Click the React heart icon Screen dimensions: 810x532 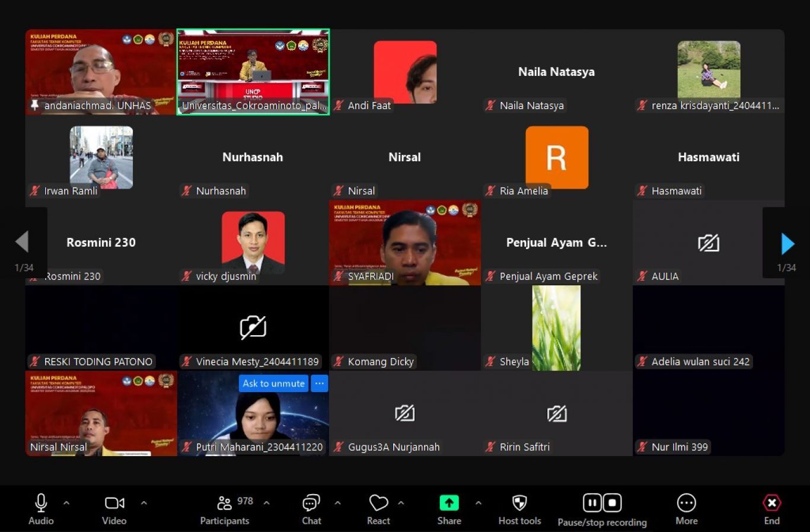click(x=378, y=504)
